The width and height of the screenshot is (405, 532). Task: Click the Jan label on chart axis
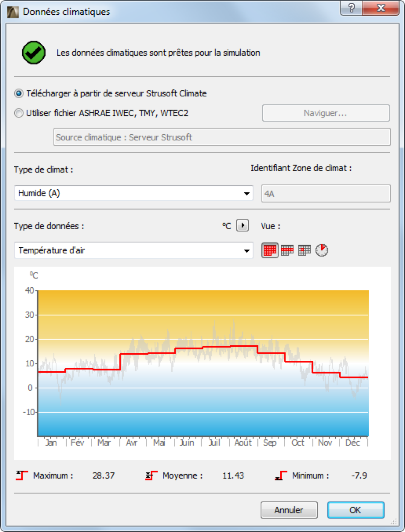point(51,443)
